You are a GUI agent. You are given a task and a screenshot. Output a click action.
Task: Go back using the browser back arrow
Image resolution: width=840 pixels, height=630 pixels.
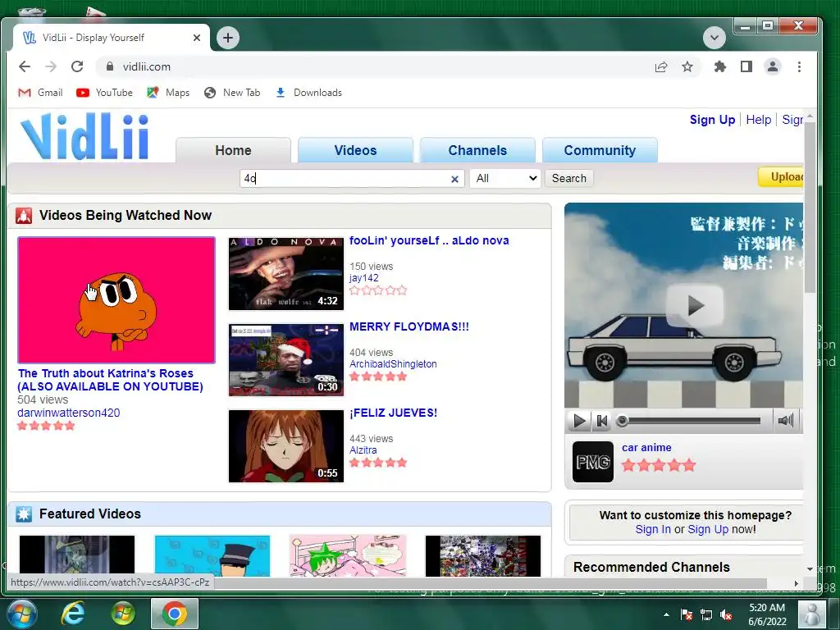click(25, 66)
